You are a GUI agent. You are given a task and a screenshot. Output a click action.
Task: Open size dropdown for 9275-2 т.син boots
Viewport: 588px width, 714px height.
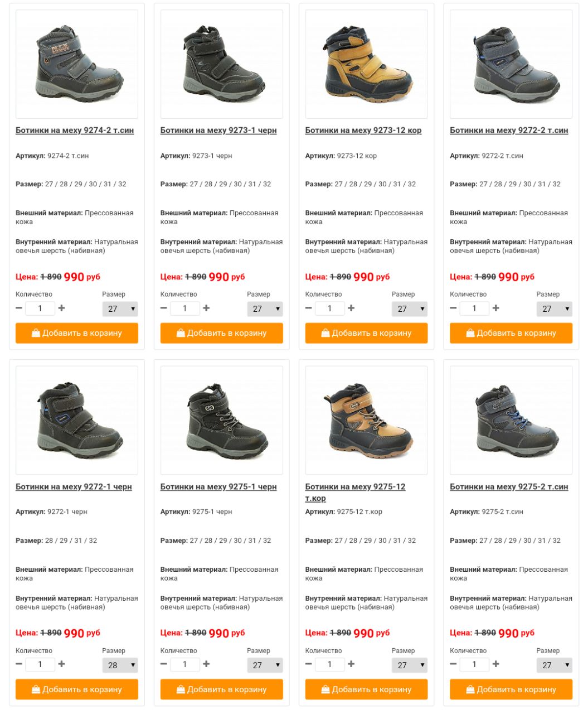click(555, 665)
